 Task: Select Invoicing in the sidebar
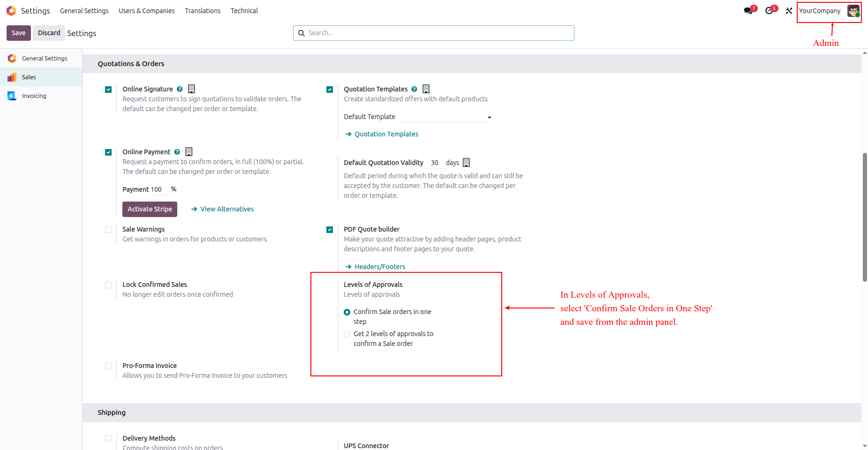click(41, 96)
